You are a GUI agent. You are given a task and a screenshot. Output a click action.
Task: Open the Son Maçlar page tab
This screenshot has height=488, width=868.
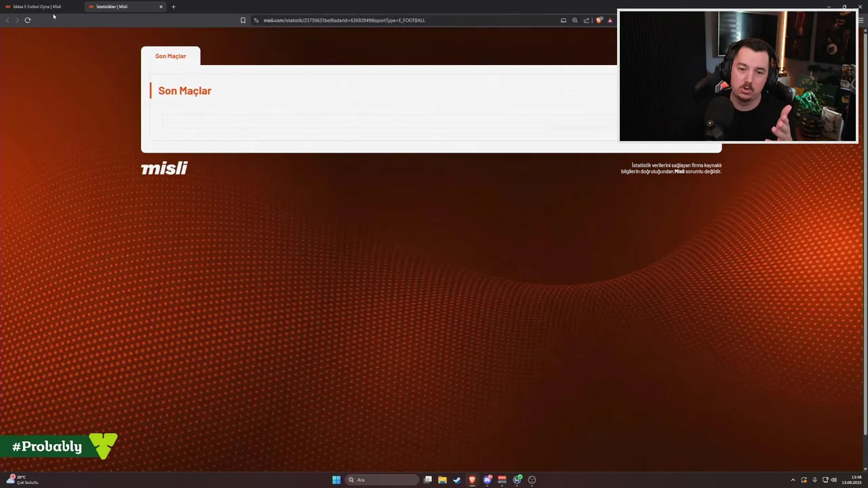tap(170, 56)
